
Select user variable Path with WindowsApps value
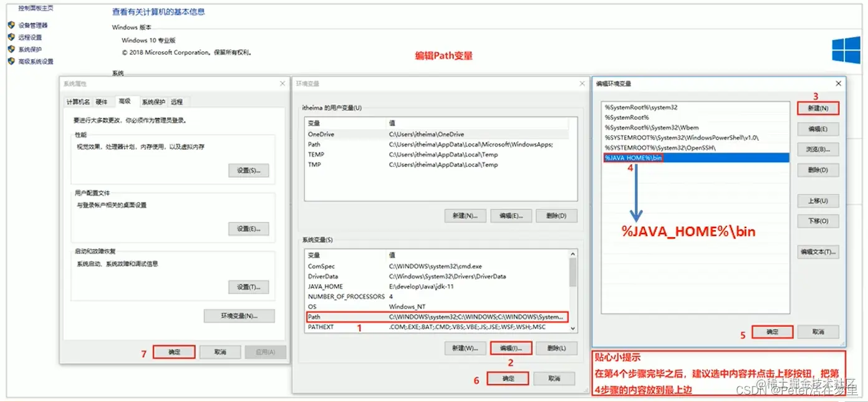click(436, 144)
